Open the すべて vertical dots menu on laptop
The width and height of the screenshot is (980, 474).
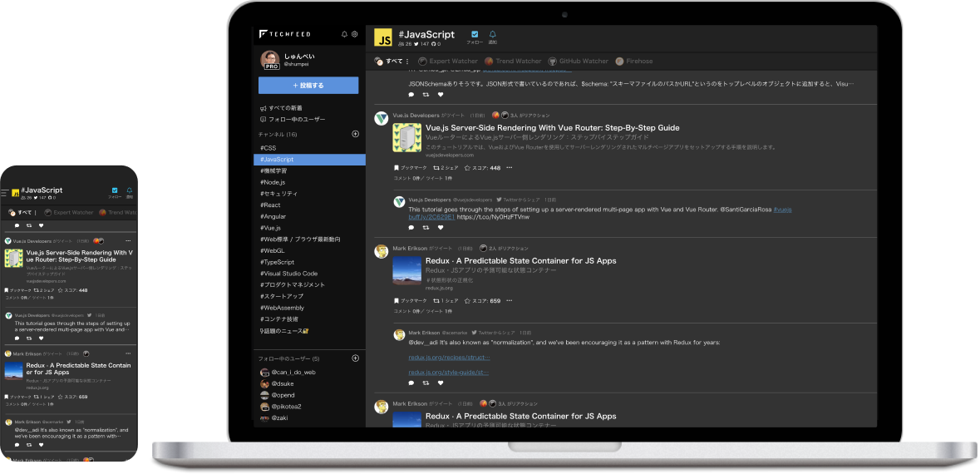407,62
